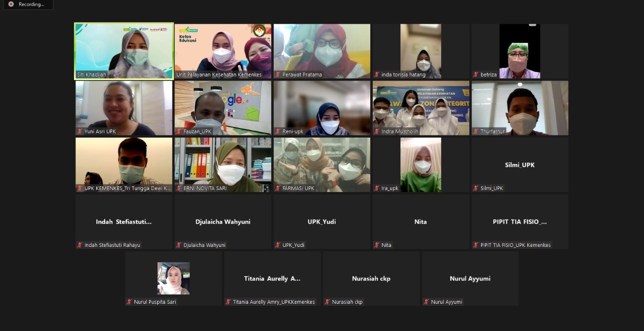Screen dimensions: 644x331
Task: Select Yuni Asri UPK's video tile
Action: [123, 108]
